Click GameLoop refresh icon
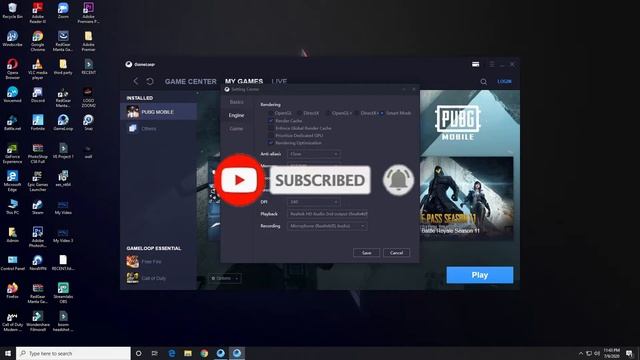 pos(150,81)
